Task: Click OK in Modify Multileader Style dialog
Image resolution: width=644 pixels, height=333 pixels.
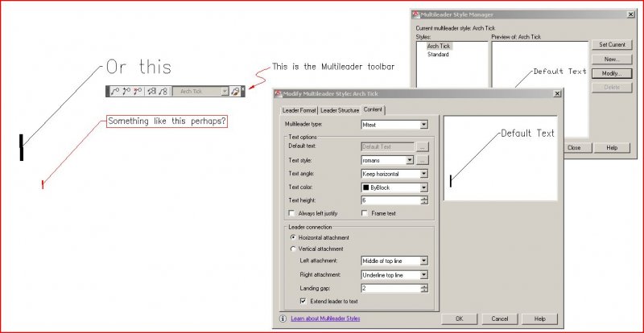Action: coord(459,319)
